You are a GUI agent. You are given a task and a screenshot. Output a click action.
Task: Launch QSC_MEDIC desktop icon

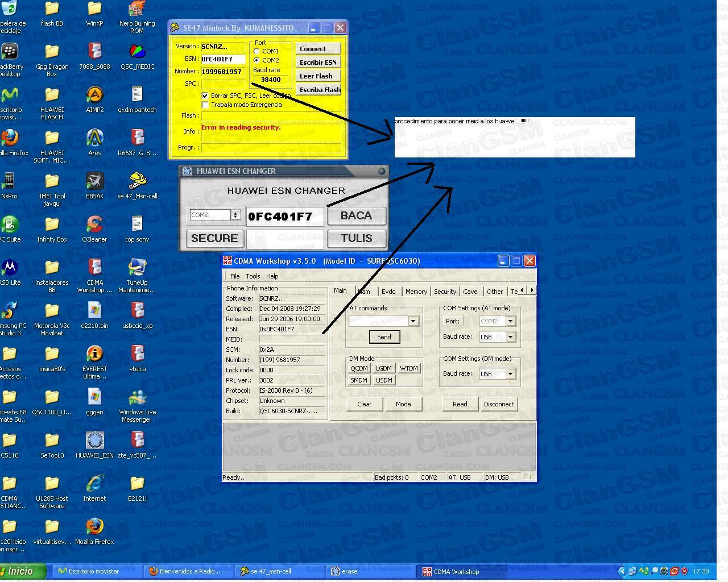click(137, 52)
